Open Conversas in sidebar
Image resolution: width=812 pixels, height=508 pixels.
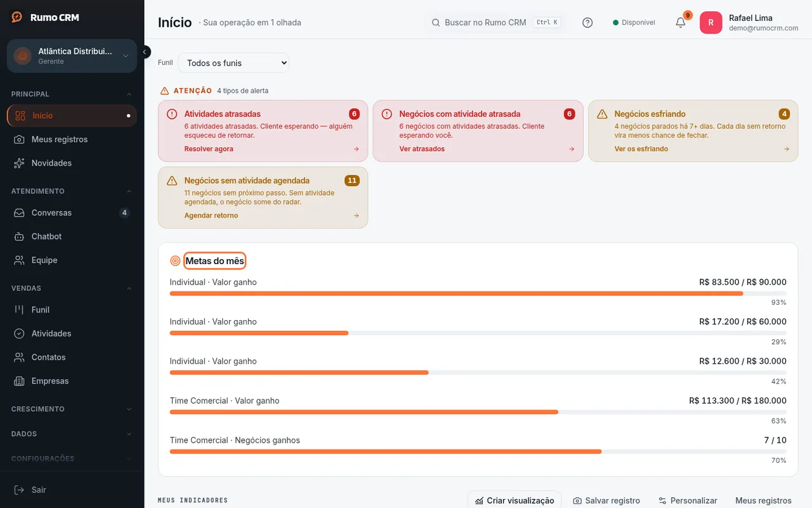tap(72, 213)
